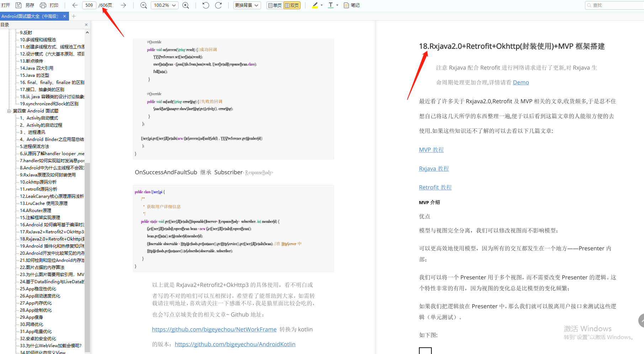The width and height of the screenshot is (644, 354).
Task: Select the text underline tool
Action: 331,5
